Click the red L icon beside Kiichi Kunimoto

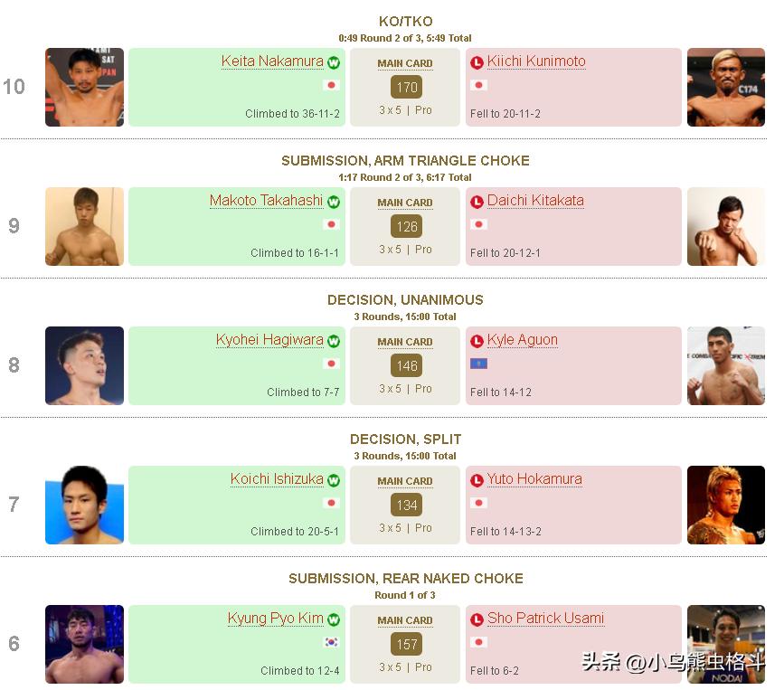477,62
